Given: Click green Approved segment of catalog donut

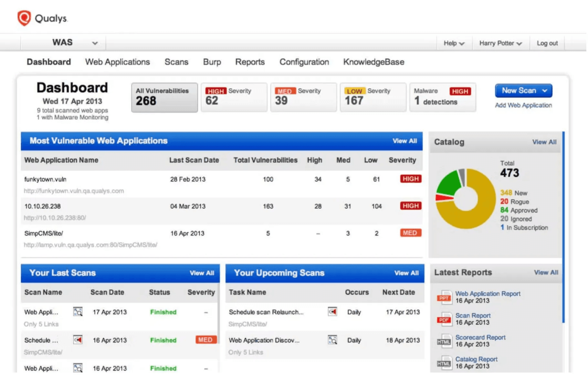Looking at the screenshot, I should pyautogui.click(x=449, y=184).
